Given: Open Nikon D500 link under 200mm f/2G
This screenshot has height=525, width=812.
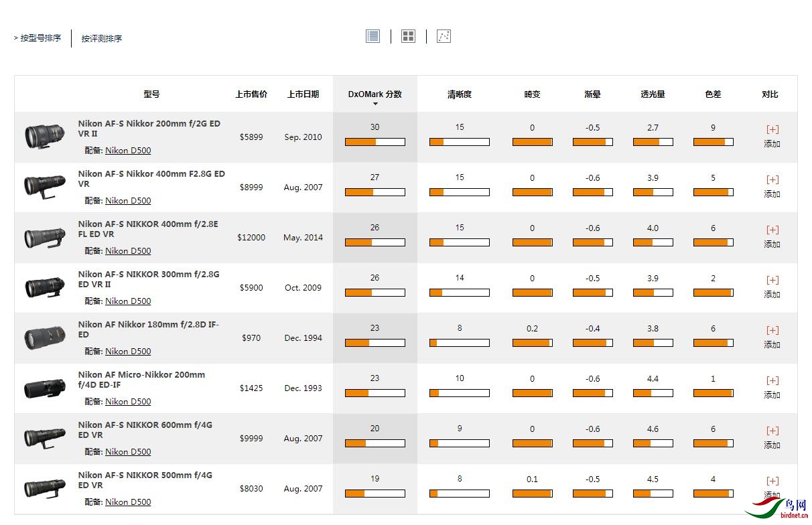Looking at the screenshot, I should (x=128, y=151).
